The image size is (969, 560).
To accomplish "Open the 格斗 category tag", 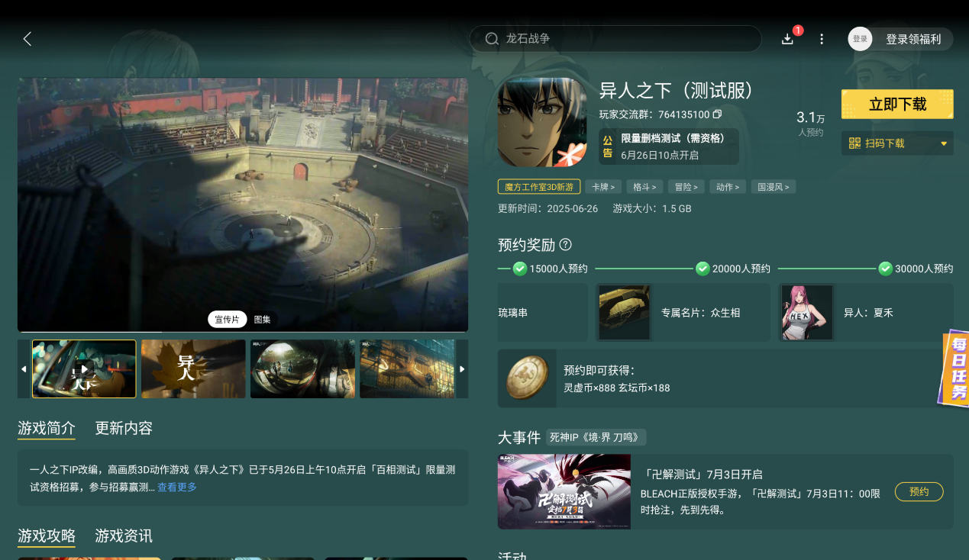I will 644,187.
